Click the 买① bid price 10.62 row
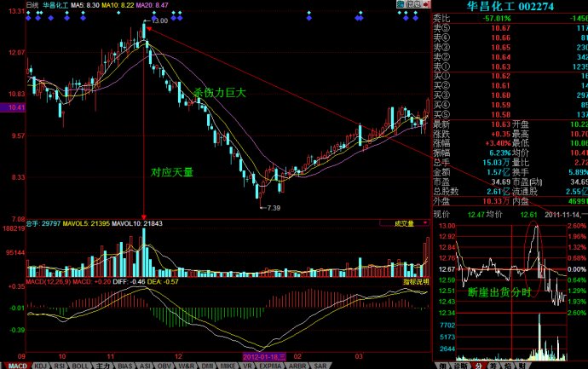588x369 pixels. point(510,76)
